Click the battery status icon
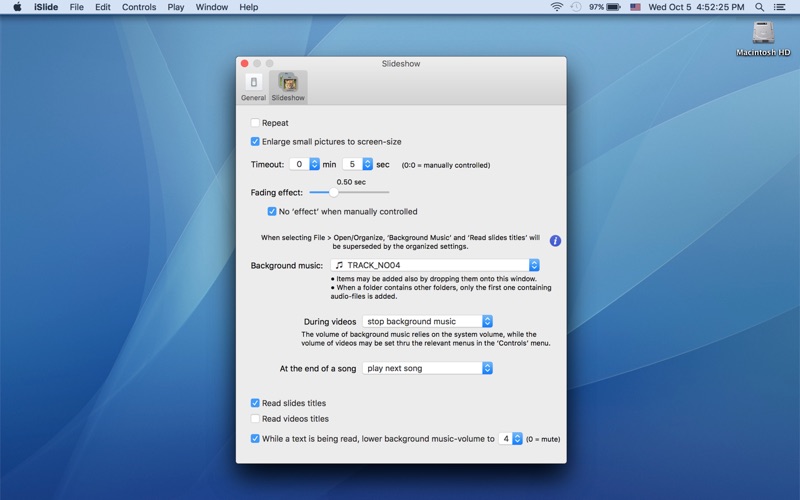This screenshot has width=800, height=500. coord(614,7)
